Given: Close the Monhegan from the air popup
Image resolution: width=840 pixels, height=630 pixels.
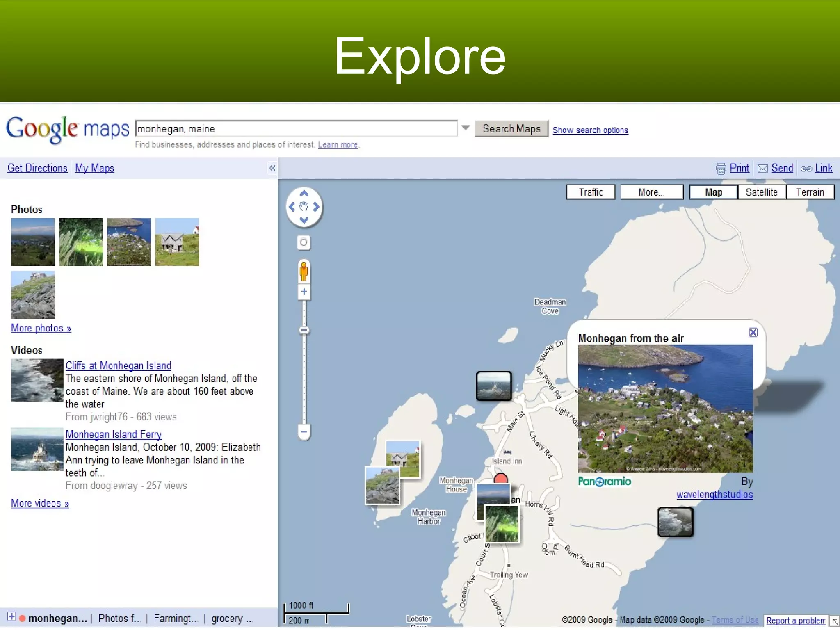Looking at the screenshot, I should click(x=753, y=332).
